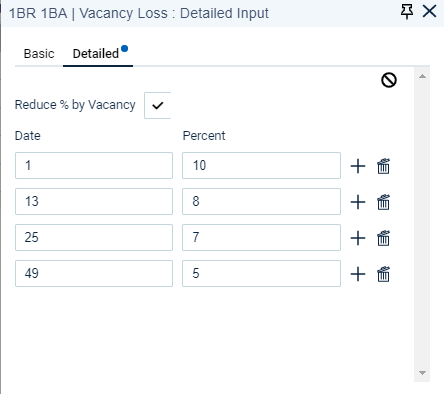Edit the Date field containing 25
Screen dimensions: 444x394
[94, 237]
